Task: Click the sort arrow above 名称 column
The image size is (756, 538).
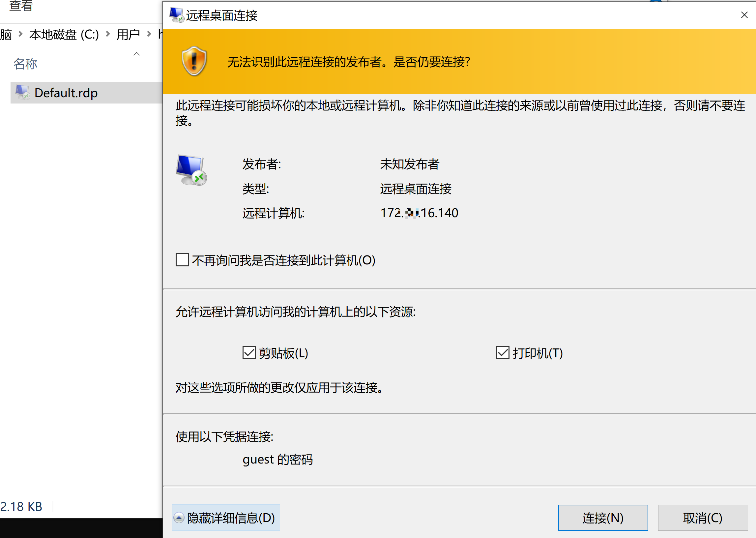Action: pos(136,54)
